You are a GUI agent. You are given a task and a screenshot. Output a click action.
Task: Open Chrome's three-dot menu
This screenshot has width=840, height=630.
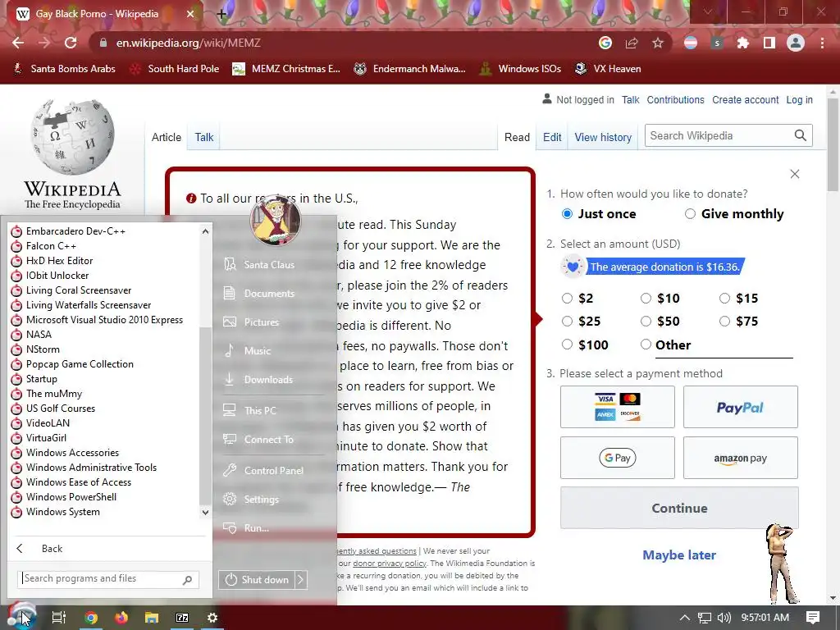[822, 43]
